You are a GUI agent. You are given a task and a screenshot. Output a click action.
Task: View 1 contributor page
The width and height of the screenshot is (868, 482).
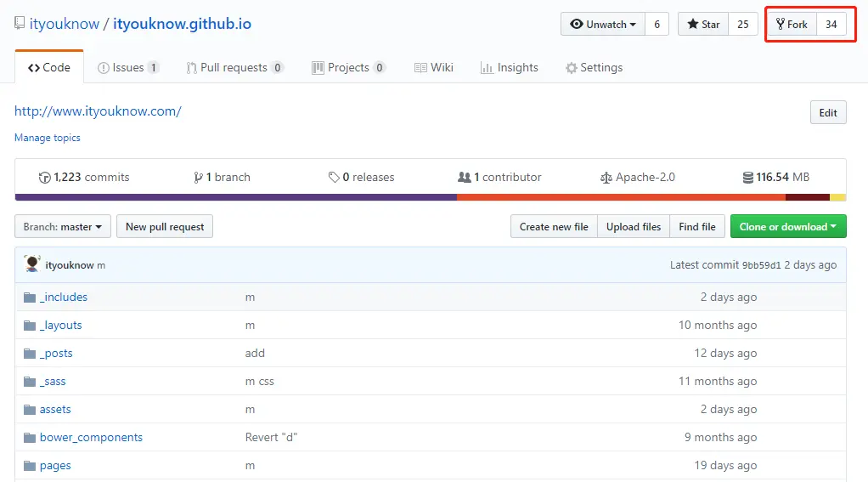(499, 178)
